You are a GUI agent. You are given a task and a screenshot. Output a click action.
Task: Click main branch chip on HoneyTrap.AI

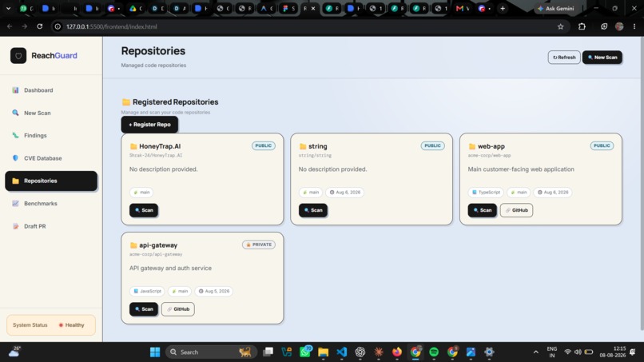pos(141,193)
